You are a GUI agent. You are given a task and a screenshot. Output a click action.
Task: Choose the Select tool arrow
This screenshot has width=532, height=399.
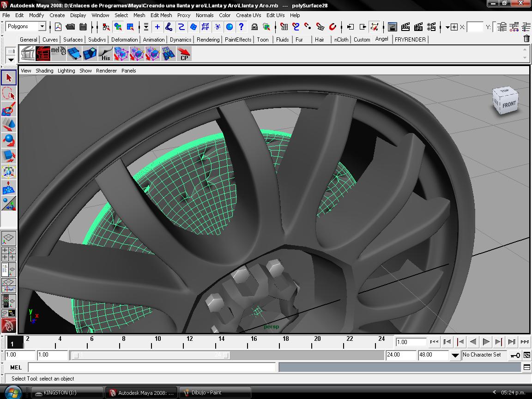(x=9, y=78)
